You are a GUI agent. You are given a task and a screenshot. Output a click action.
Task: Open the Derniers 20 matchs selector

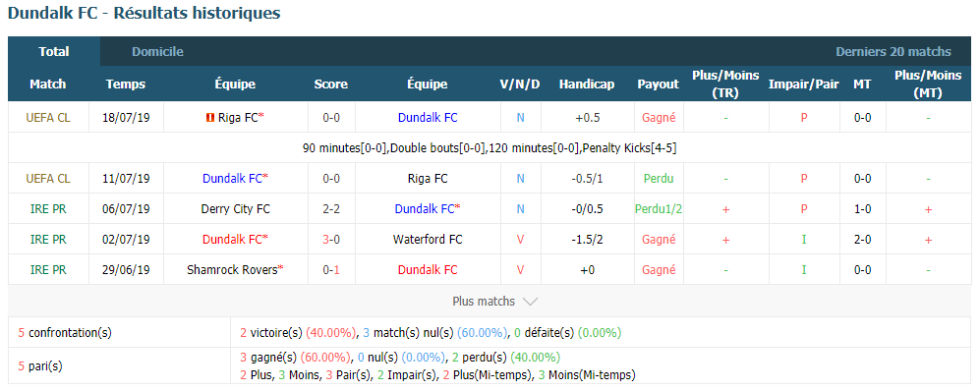click(894, 52)
